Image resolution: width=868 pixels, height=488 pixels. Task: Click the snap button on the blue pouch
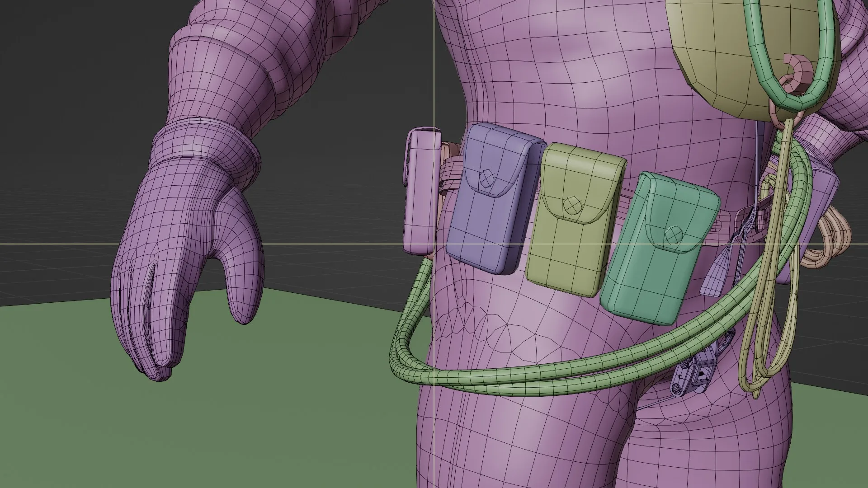point(487,178)
